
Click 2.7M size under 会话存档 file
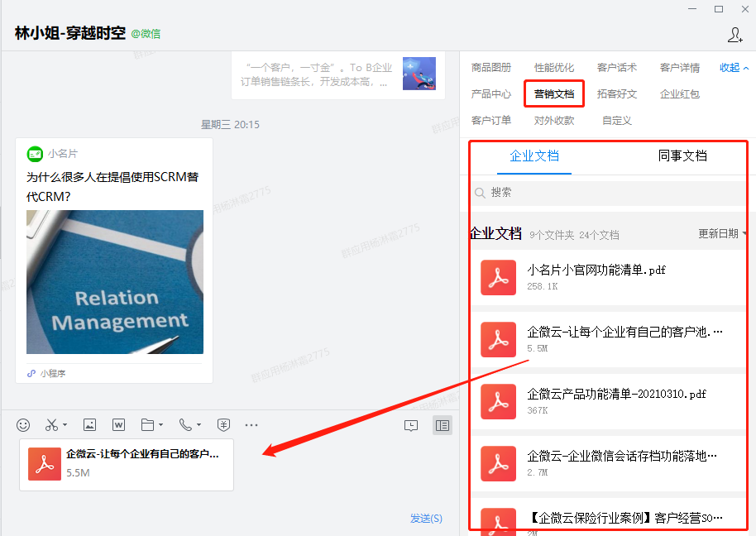[538, 473]
